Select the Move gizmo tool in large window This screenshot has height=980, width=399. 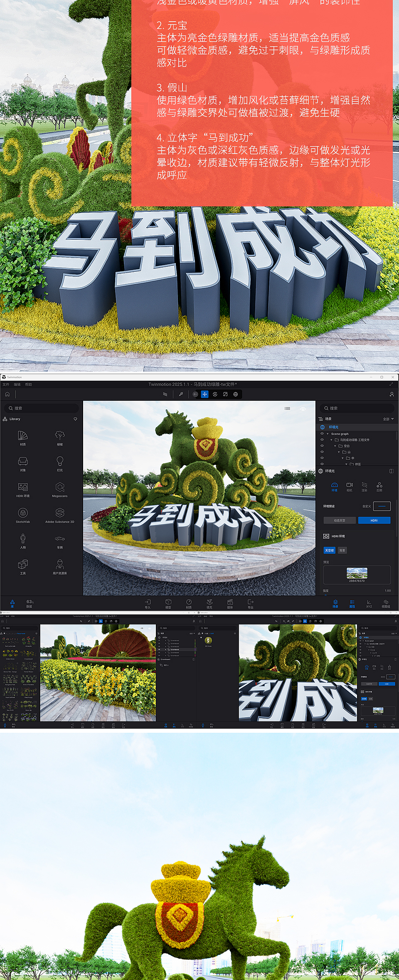205,394
